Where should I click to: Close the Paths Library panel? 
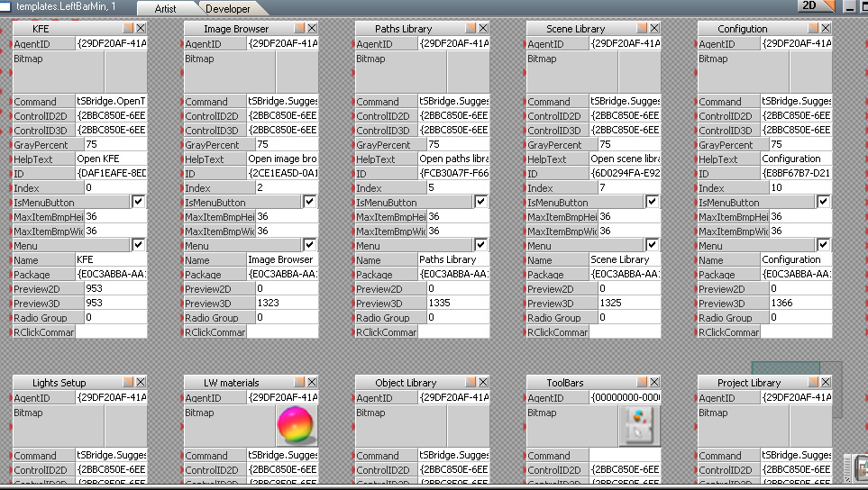[x=483, y=28]
